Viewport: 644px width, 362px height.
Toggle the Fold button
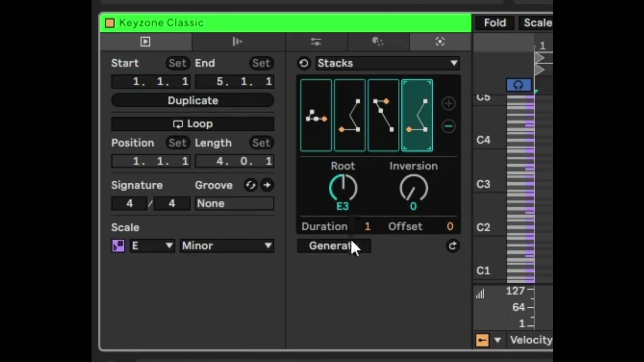tap(495, 23)
